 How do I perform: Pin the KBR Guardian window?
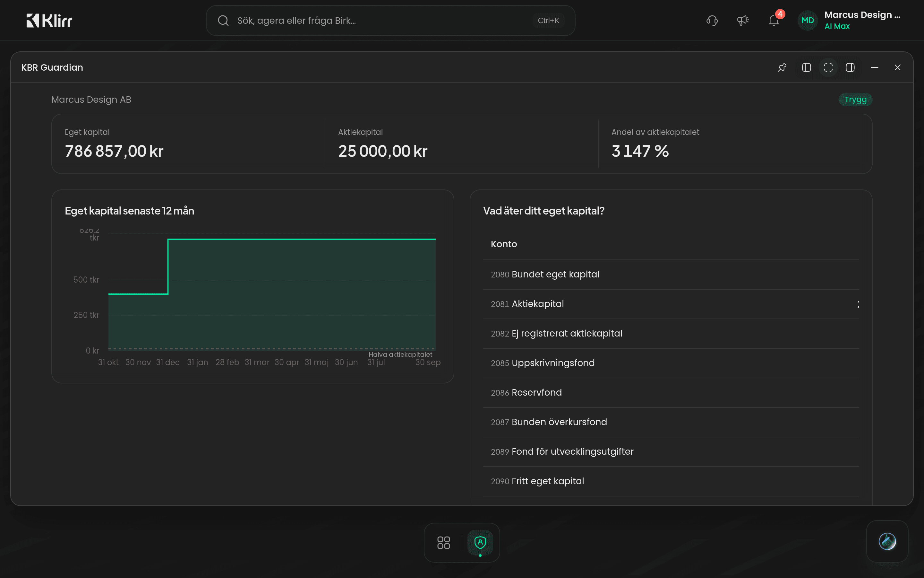(782, 68)
